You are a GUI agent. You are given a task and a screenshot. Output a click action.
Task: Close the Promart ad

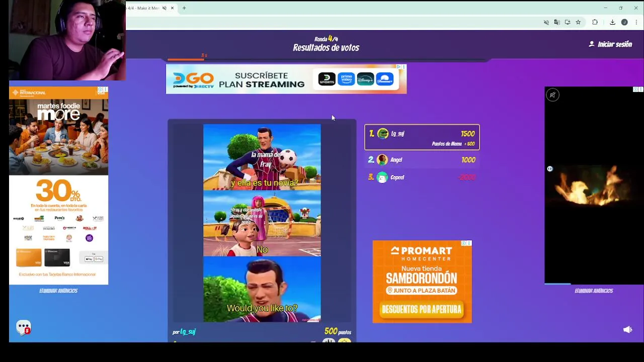pyautogui.click(x=469, y=243)
